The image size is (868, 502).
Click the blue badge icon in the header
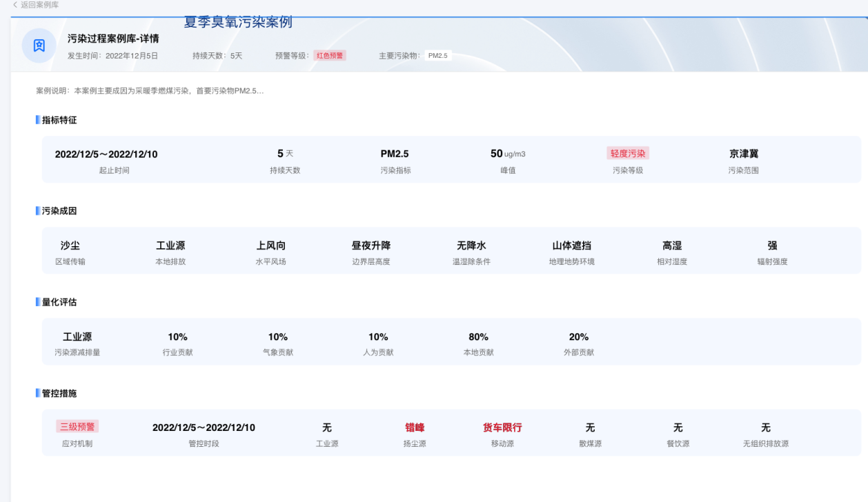click(39, 46)
